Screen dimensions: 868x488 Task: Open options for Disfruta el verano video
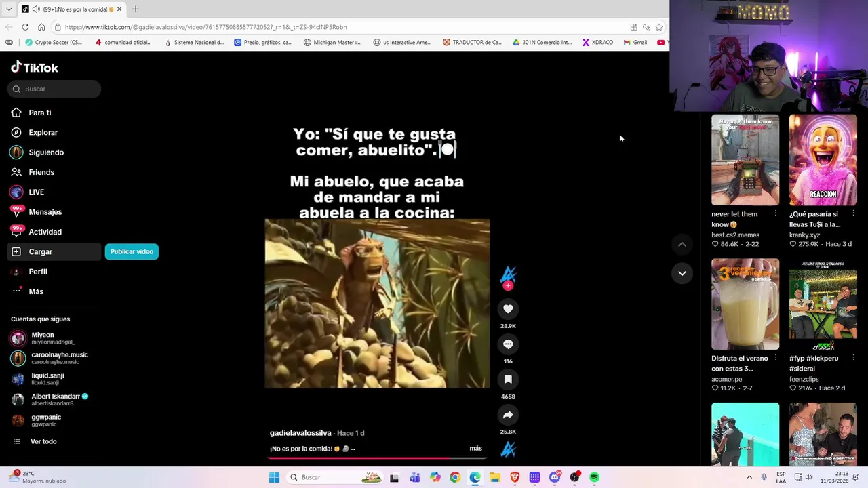tap(776, 358)
